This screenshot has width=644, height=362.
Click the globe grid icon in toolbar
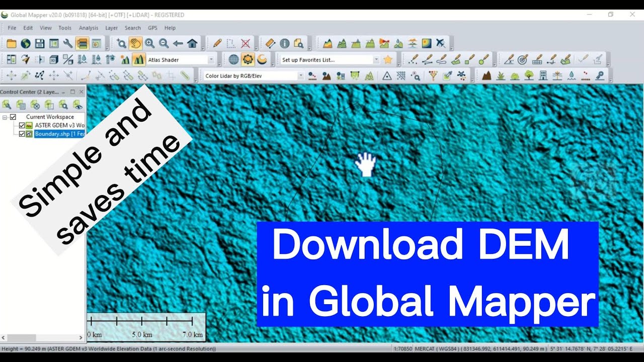click(233, 59)
